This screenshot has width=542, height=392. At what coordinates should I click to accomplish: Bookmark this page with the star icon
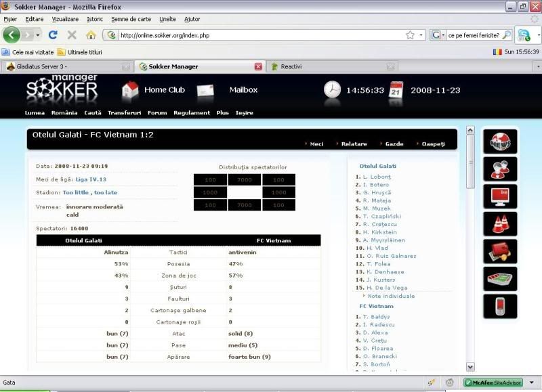[410, 35]
